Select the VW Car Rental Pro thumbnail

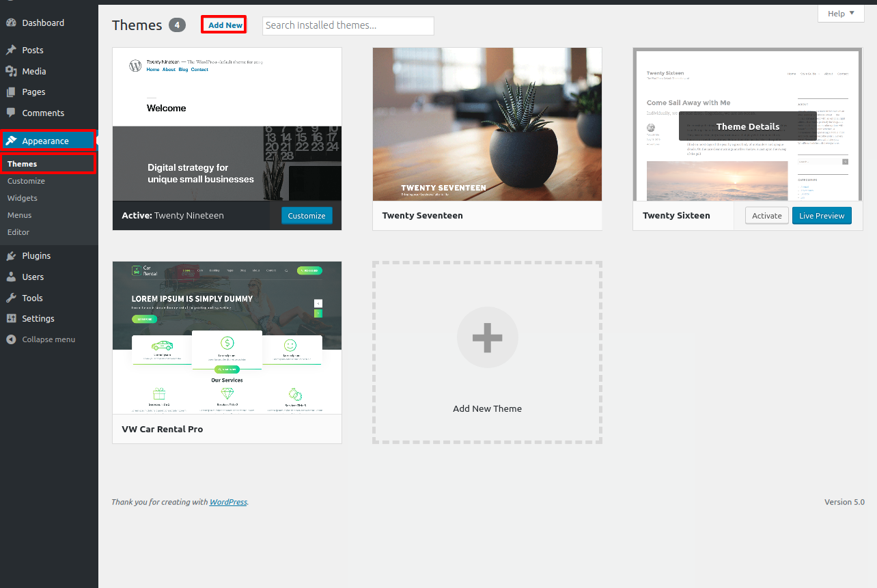tap(227, 337)
